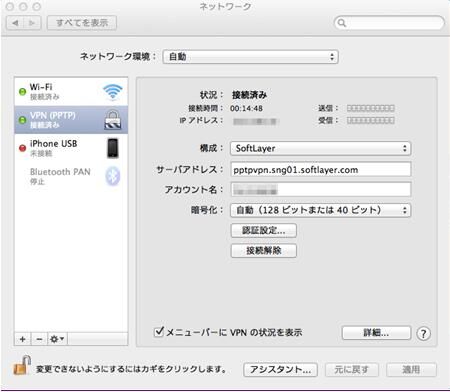Click the back navigation arrow
This screenshot has height=392, width=450.
point(15,23)
